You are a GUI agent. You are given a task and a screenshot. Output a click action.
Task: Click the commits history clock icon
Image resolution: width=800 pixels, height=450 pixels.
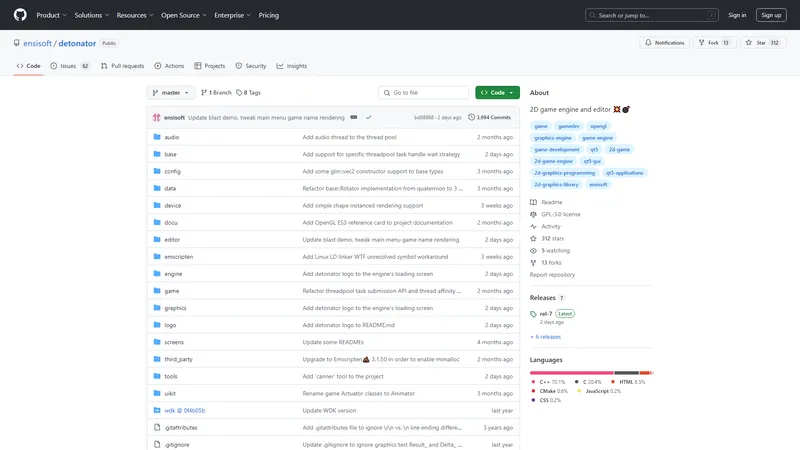(x=471, y=117)
